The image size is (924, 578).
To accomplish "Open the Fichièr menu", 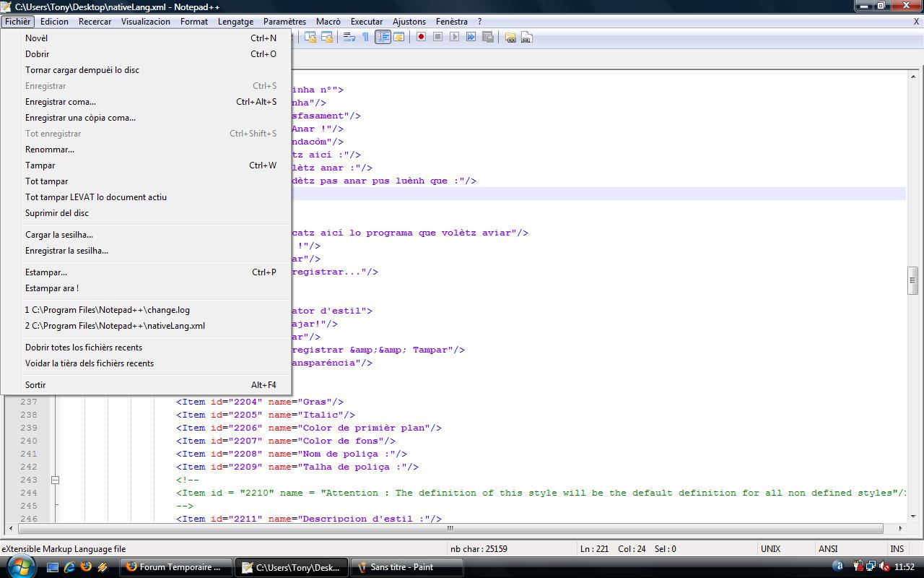I will [18, 22].
